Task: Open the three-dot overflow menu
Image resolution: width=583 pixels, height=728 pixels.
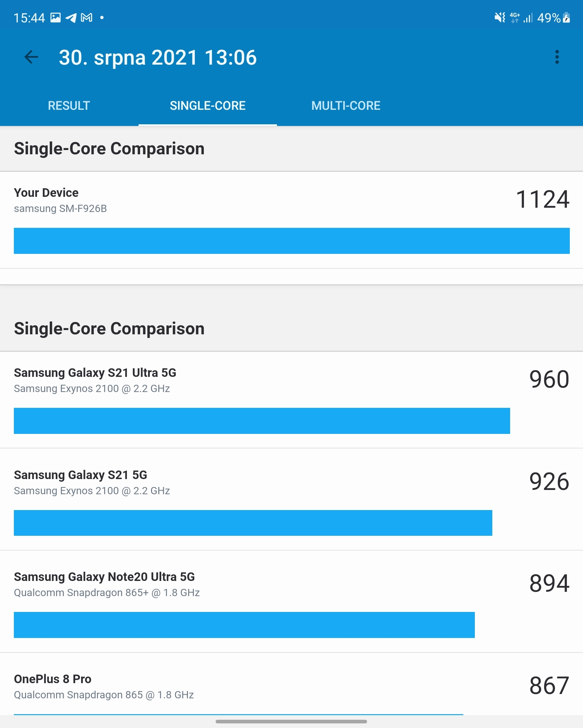Action: click(x=557, y=57)
